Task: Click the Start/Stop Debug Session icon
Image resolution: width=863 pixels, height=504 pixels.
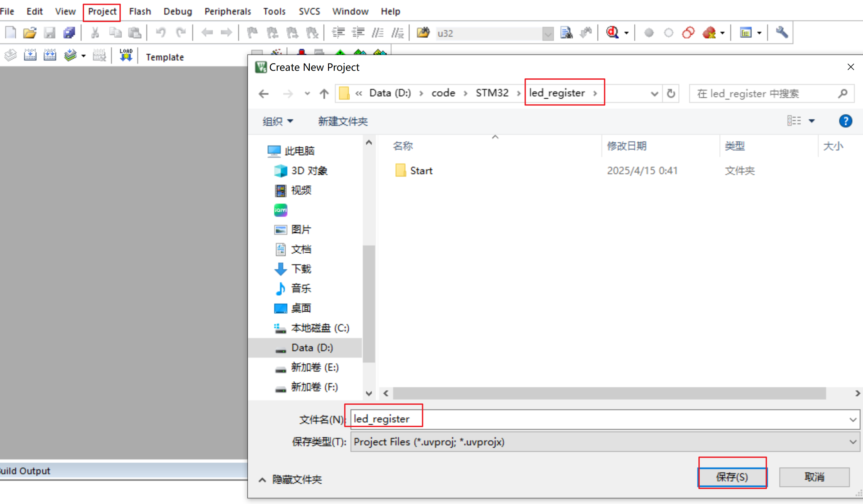Action: 613,33
